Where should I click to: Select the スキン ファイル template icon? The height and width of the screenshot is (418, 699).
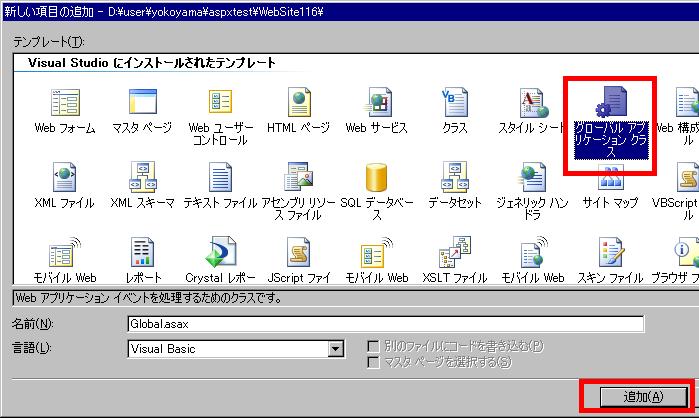pos(611,252)
